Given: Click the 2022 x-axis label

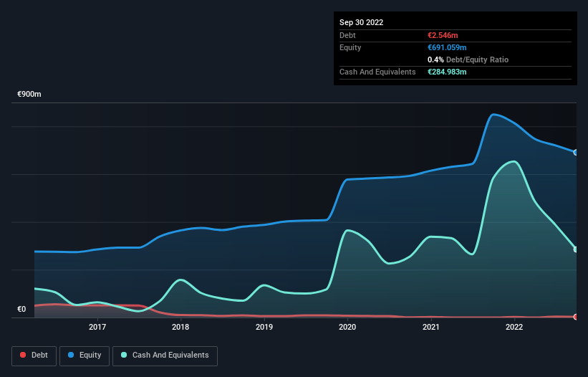Looking at the screenshot, I should click(x=514, y=327).
